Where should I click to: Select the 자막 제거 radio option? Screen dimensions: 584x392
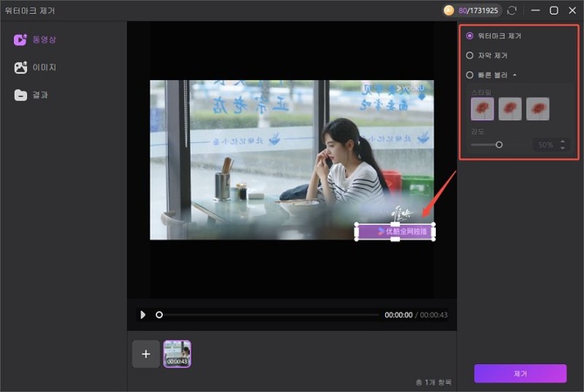click(471, 55)
